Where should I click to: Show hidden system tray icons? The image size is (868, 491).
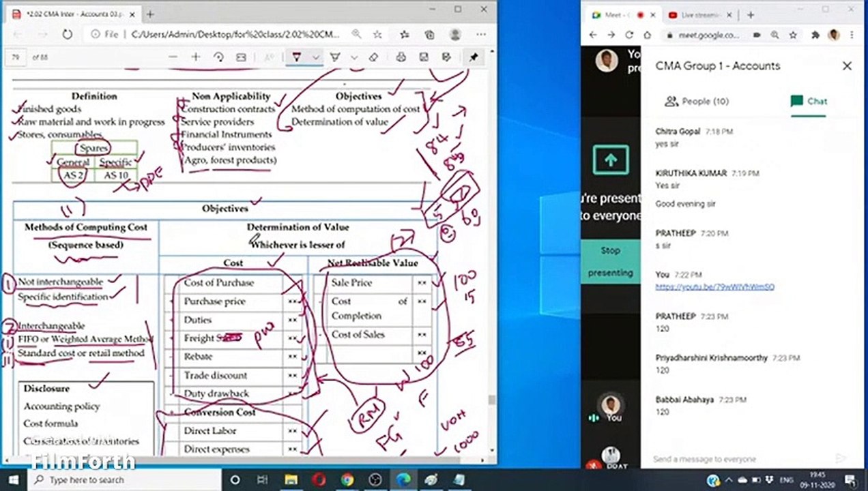point(728,480)
